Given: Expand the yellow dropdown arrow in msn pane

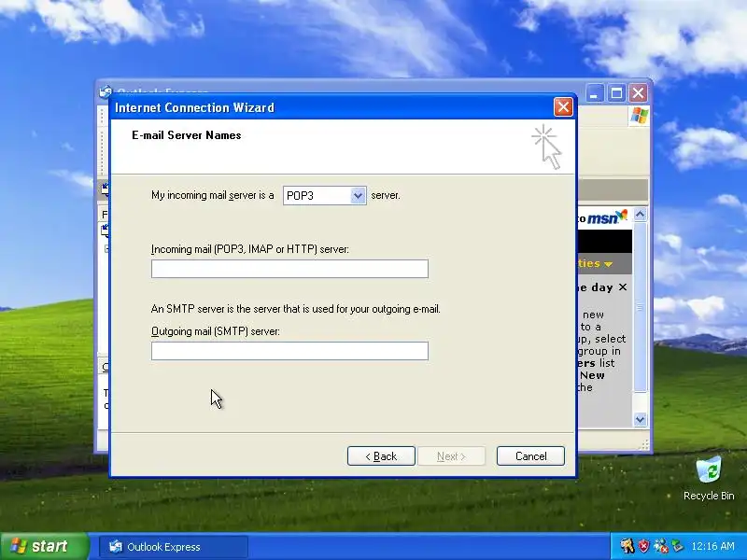Looking at the screenshot, I should coord(608,264).
